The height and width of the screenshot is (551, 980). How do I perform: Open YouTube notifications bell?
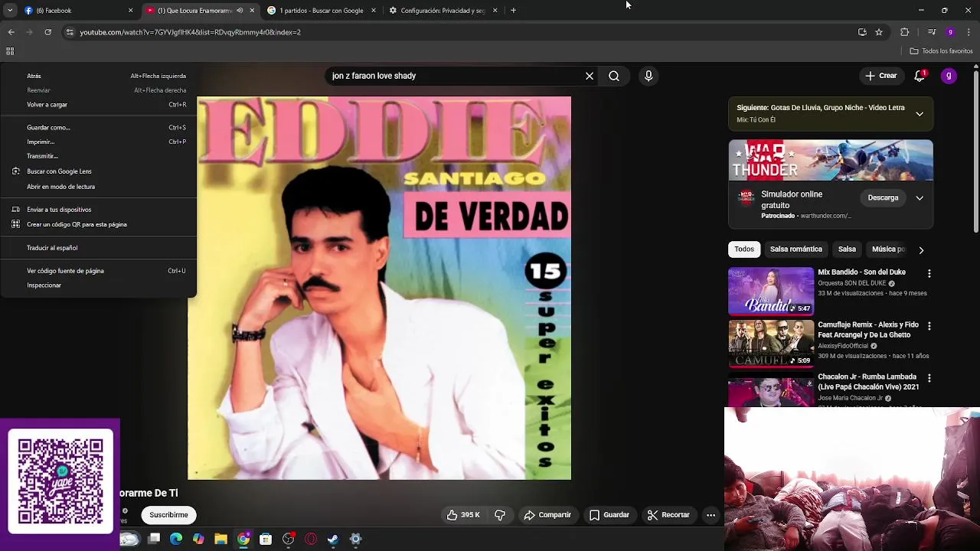coord(920,76)
